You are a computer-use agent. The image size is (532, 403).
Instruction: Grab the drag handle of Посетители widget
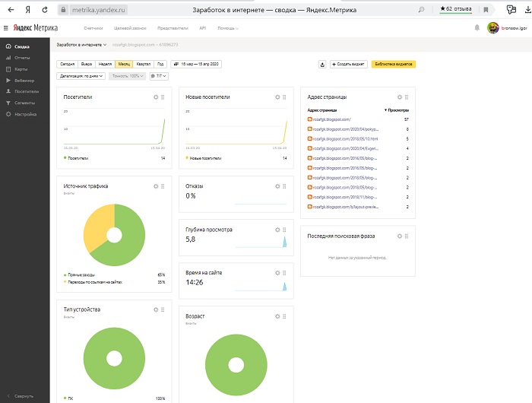tap(163, 97)
